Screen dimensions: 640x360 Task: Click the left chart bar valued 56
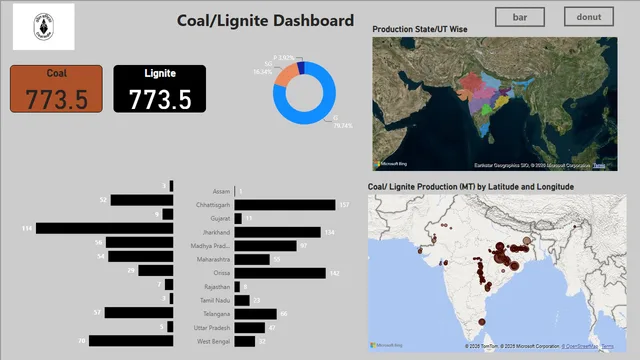click(140, 242)
